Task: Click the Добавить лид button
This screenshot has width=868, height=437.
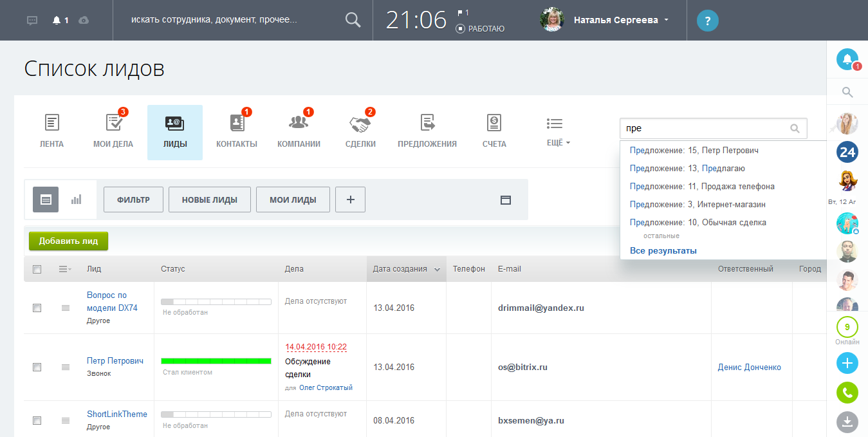Action: (68, 241)
